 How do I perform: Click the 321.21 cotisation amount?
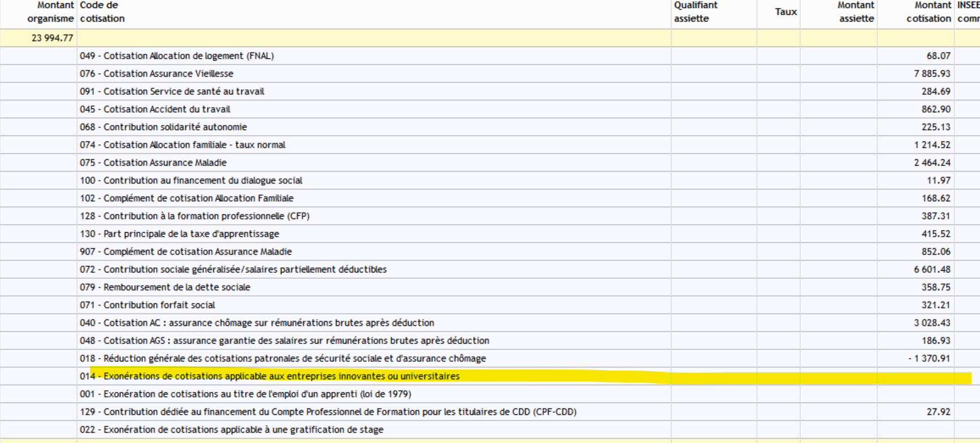click(x=936, y=305)
